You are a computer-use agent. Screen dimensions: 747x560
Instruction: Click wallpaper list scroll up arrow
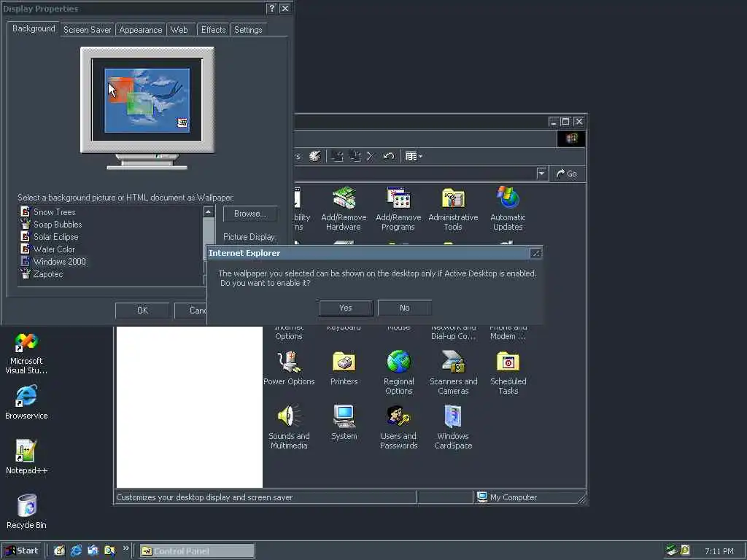(x=209, y=211)
